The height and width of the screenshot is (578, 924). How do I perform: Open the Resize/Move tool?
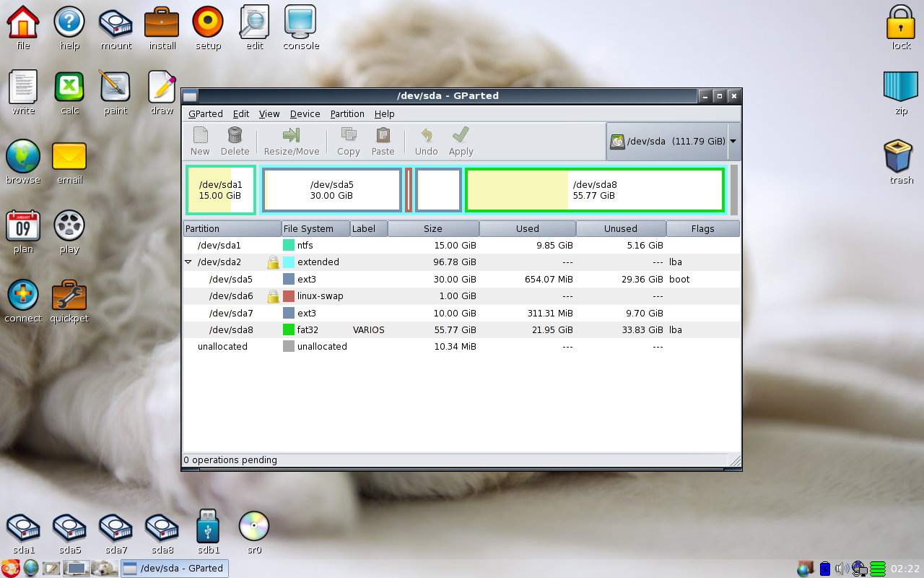(292, 141)
